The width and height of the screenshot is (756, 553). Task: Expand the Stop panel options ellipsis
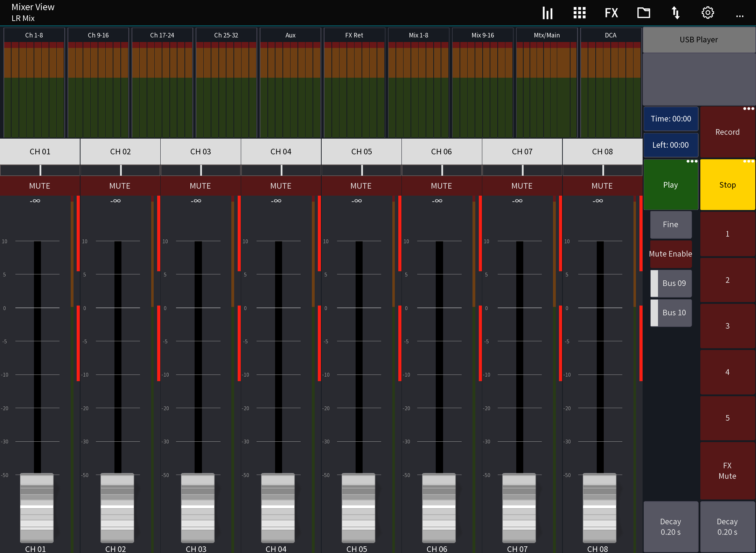[x=749, y=161]
